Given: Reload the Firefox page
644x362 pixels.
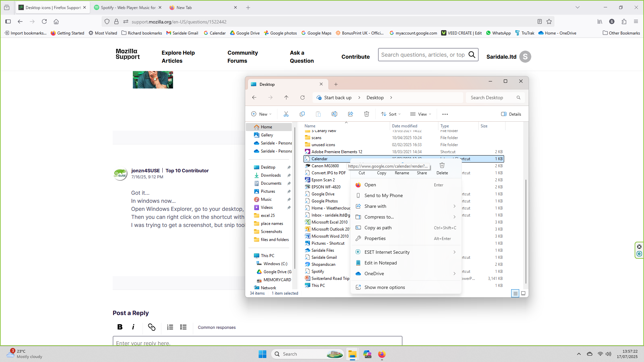Looking at the screenshot, I should click(x=44, y=21).
